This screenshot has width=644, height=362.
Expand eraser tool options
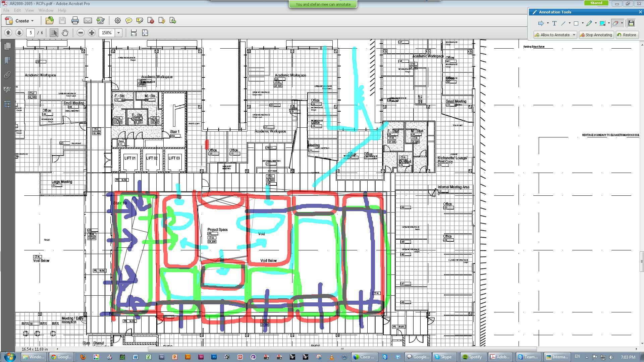(x=622, y=23)
